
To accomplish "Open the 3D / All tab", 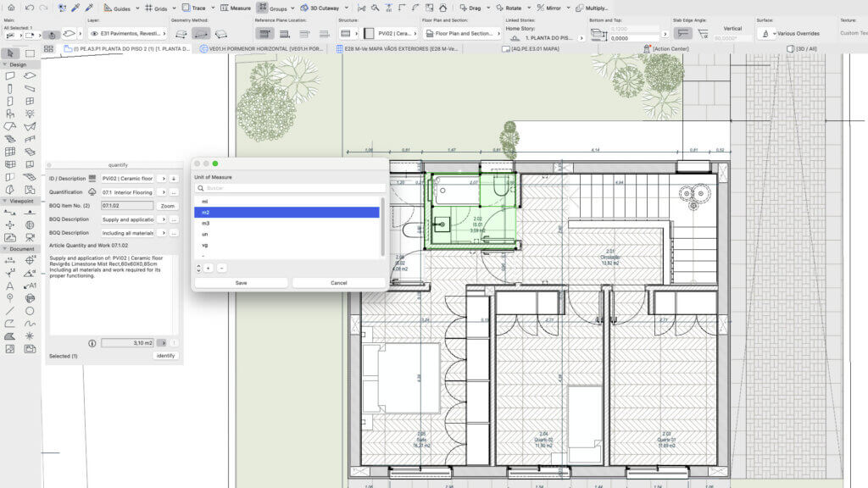I will [x=802, y=48].
